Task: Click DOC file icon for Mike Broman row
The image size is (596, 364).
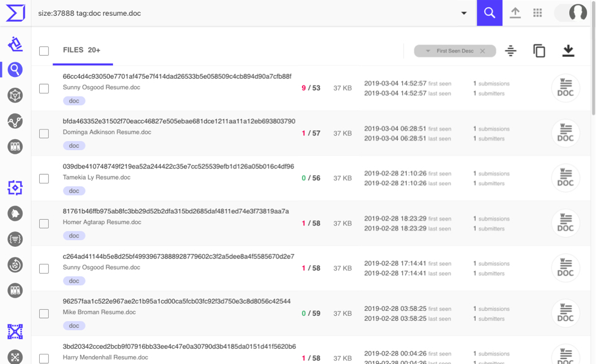Action: point(565,313)
